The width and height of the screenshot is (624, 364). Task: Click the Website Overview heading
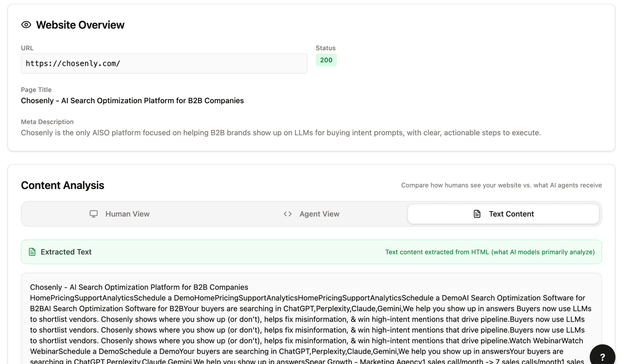pos(80,25)
